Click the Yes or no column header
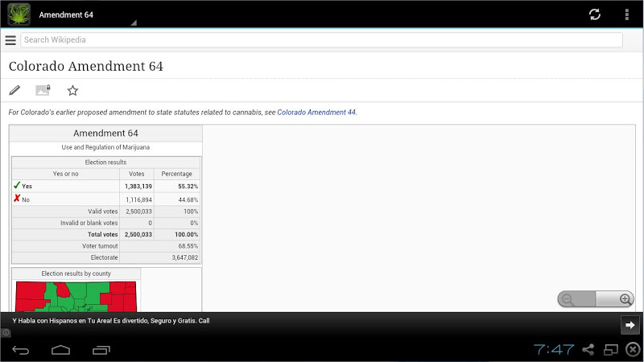 coord(66,174)
